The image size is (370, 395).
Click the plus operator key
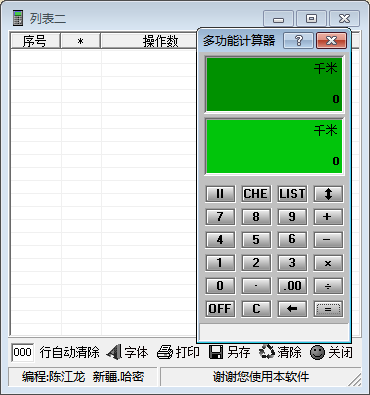(x=328, y=217)
